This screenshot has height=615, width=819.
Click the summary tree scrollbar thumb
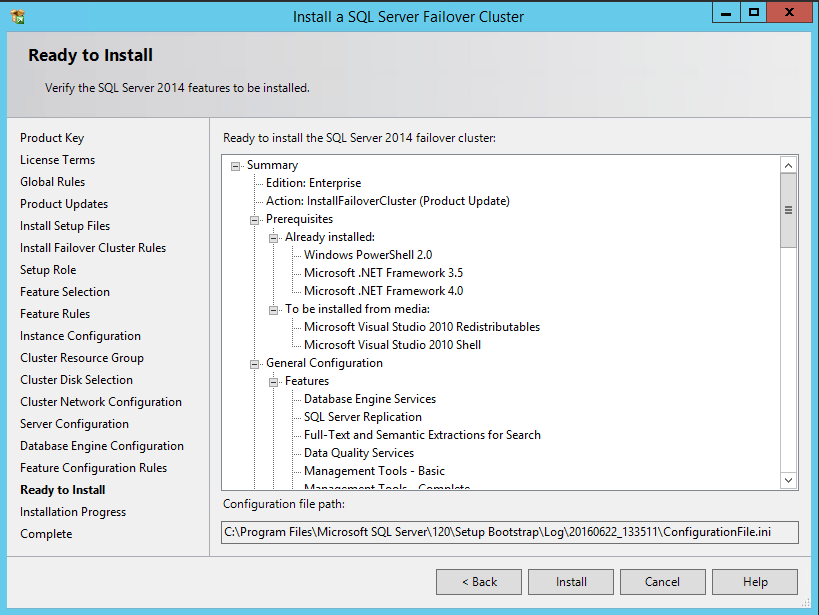pos(788,211)
